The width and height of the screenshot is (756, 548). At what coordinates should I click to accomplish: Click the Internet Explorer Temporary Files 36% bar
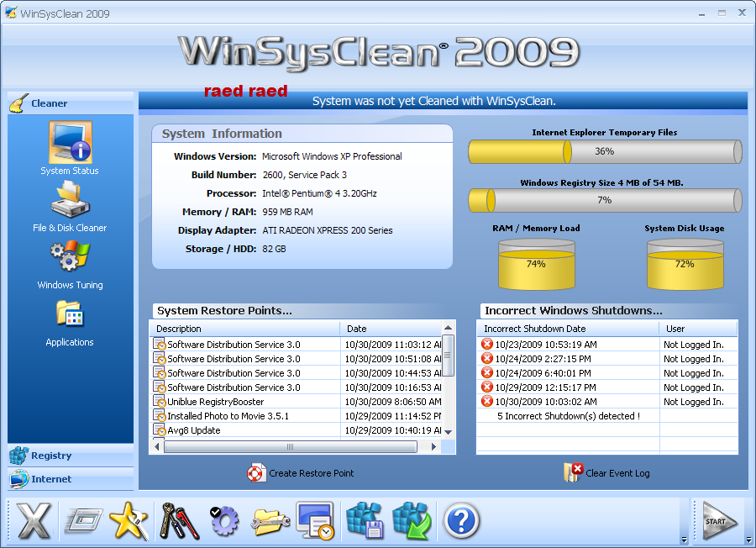(x=605, y=151)
